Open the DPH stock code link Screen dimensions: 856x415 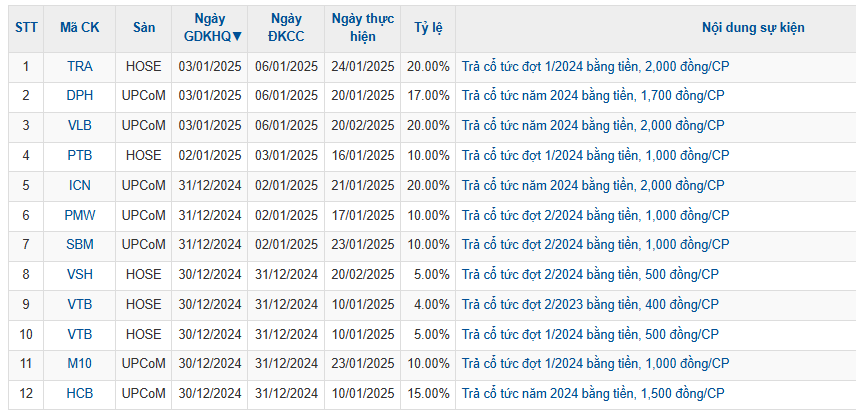pyautogui.click(x=80, y=96)
